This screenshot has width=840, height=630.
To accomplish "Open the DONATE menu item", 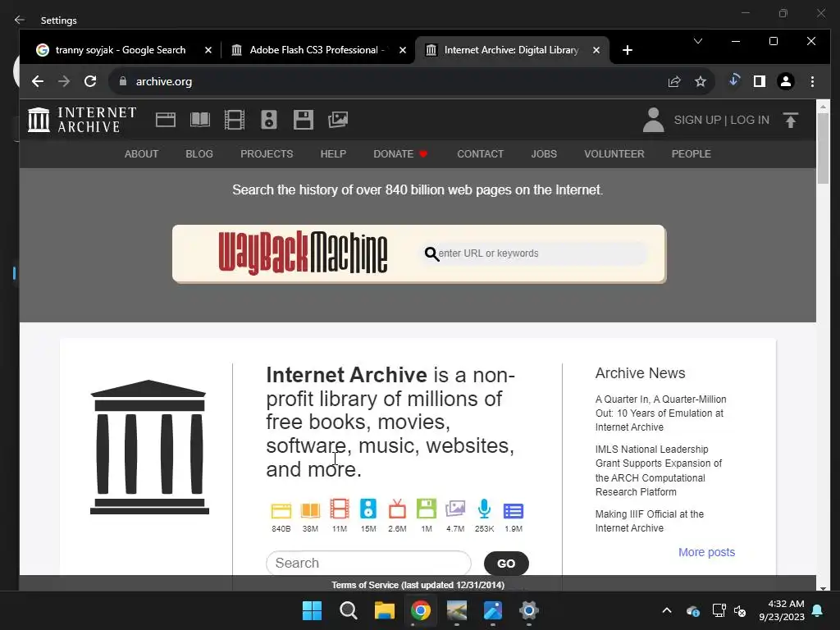I will (400, 153).
